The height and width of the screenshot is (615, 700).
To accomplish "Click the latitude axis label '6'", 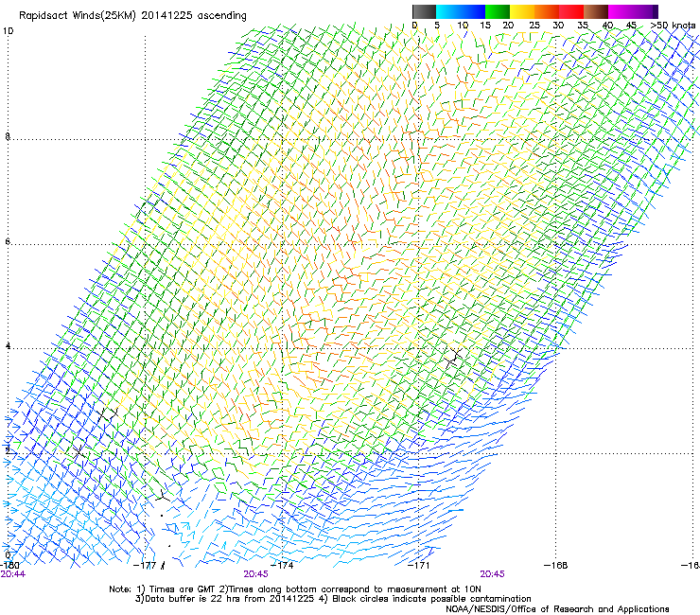I will (8, 241).
